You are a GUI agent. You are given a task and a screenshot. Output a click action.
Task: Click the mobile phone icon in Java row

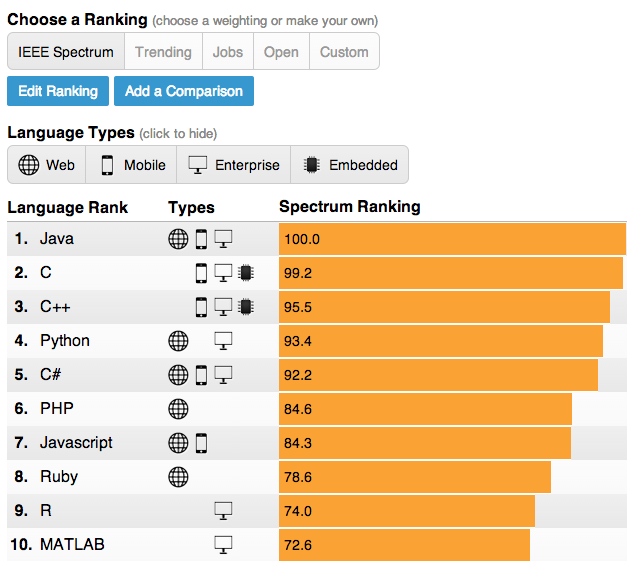pos(201,239)
